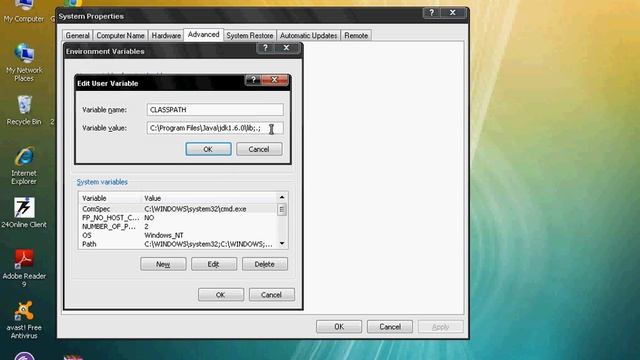Select the FP_NO_HOST_C... variable row

click(178, 218)
